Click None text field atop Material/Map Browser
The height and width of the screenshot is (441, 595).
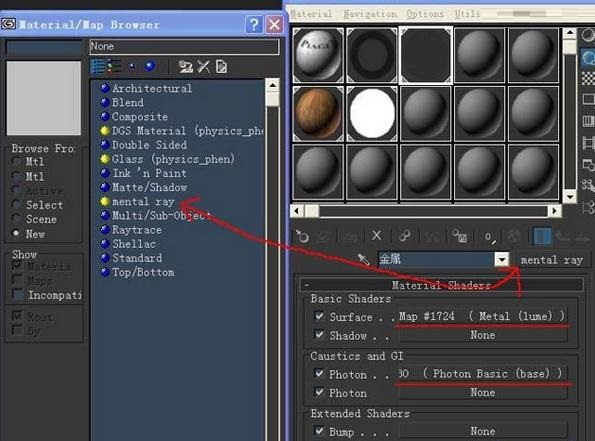click(x=184, y=46)
